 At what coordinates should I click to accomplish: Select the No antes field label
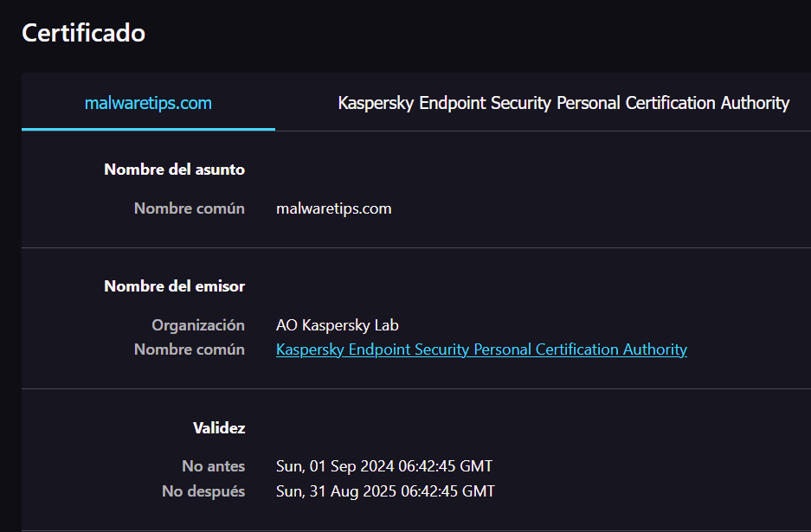coord(213,466)
